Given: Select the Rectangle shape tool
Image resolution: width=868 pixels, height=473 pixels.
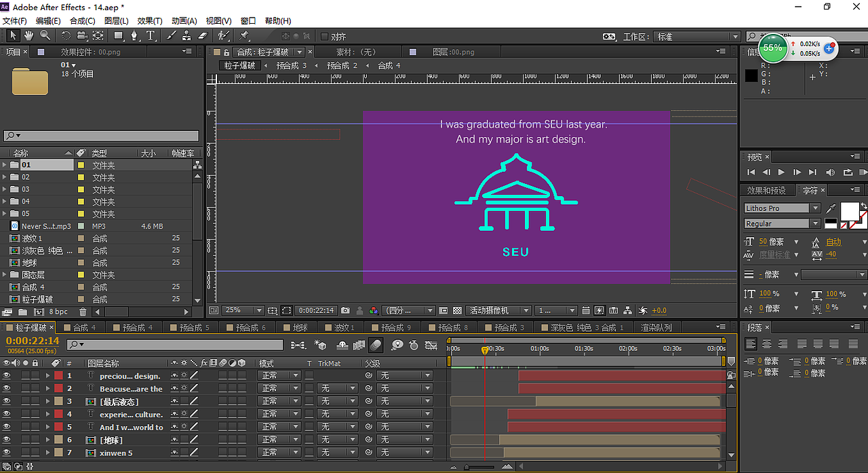Looking at the screenshot, I should pos(119,36).
